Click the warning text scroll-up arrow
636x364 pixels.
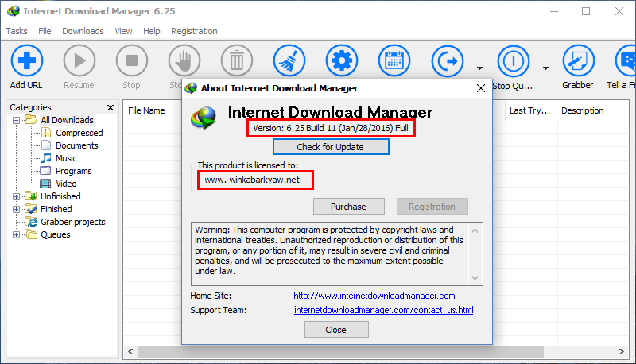pos(475,230)
